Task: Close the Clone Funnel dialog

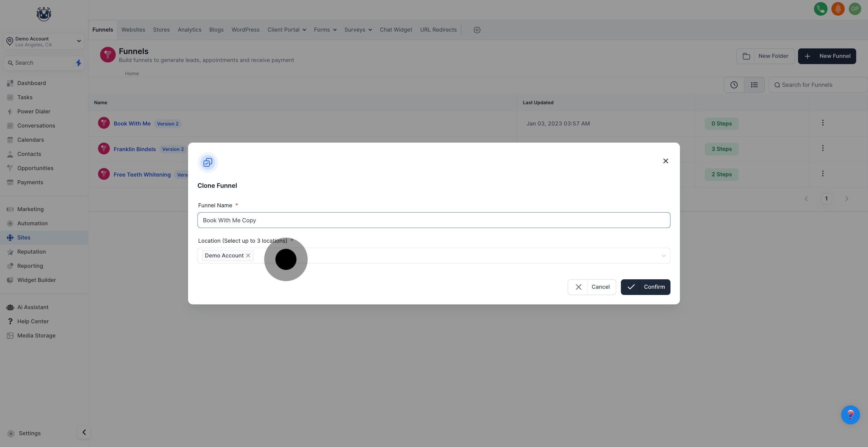Action: (x=665, y=161)
